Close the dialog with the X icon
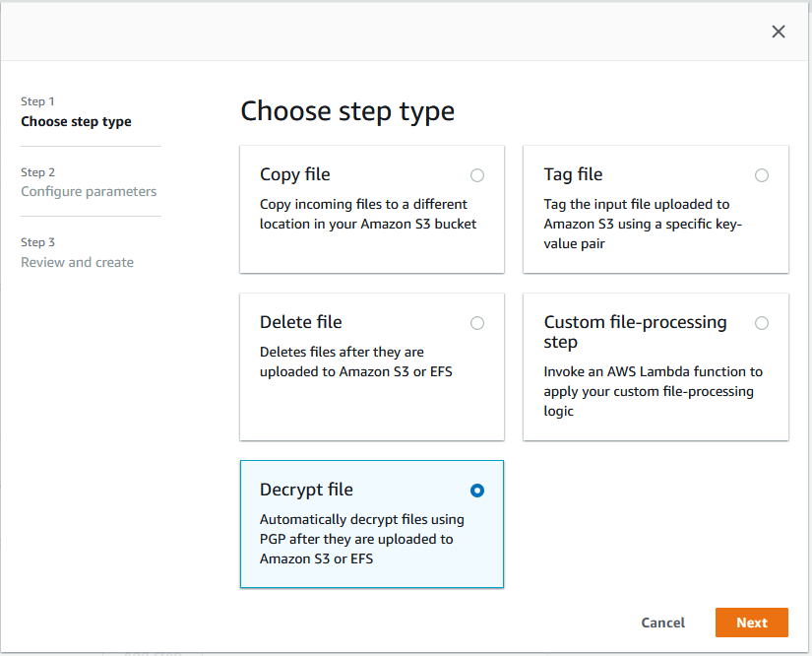Viewport: 812px width, 656px height. (779, 32)
